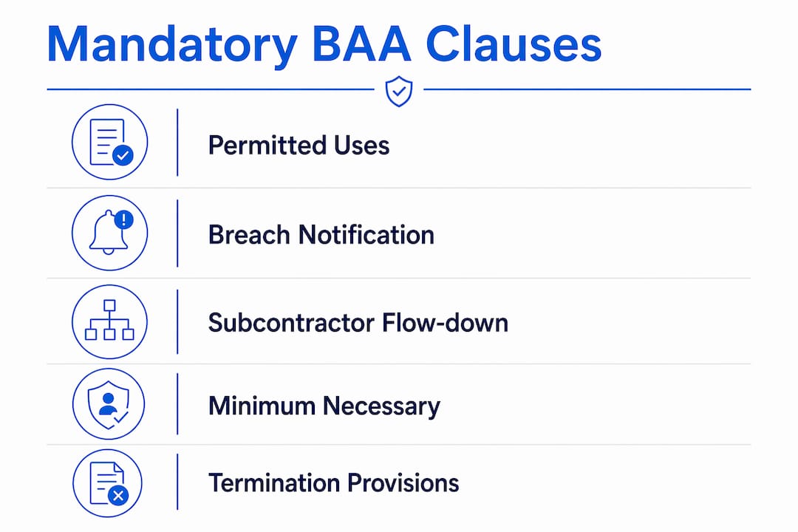Viewport: 798px width, 532px height.
Task: Click the shield checkmark icon below the title
Action: 399,91
